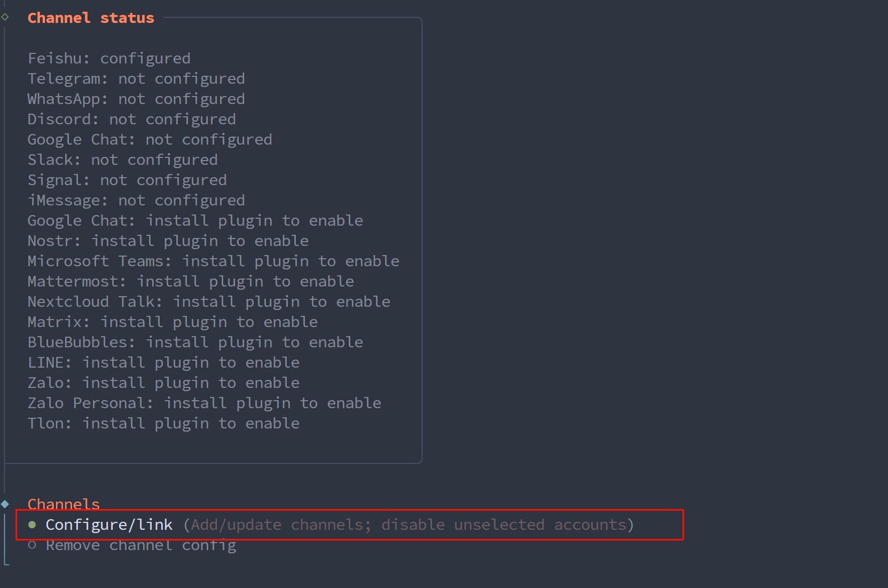Click the iMessage not configured line
888x588 pixels.
coord(136,200)
